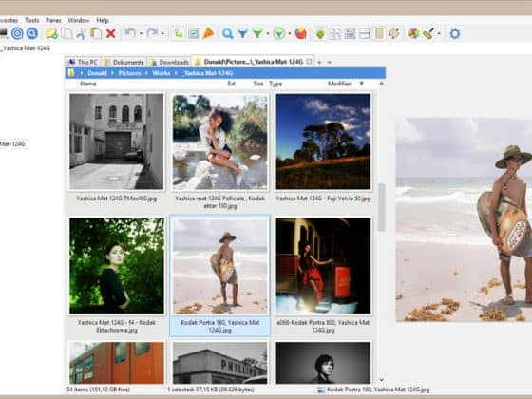Click the breadcrumb folder icon
Image resolution: width=532 pixels, height=399 pixels.
tap(71, 73)
